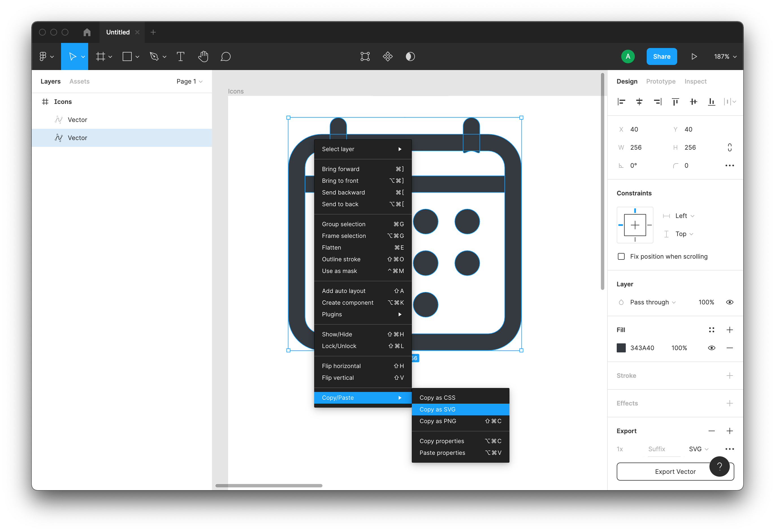Image resolution: width=775 pixels, height=532 pixels.
Task: Choose Copy as SVG from the menu
Action: click(437, 409)
